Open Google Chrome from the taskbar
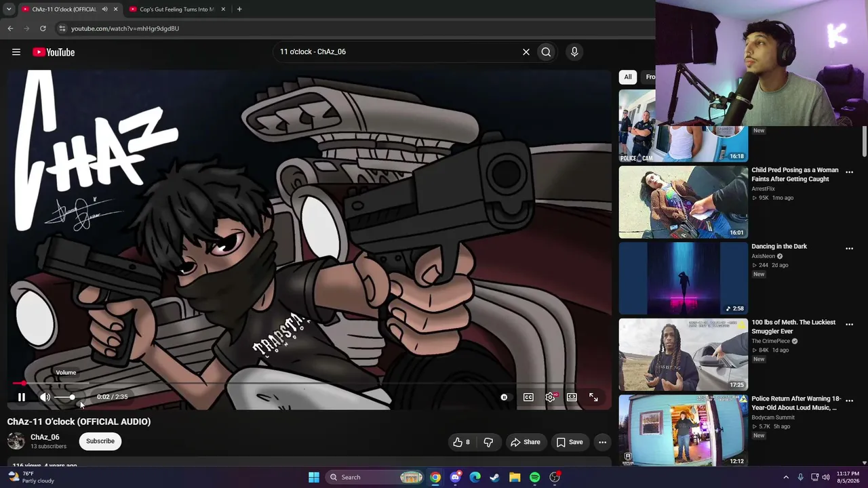Screen dimensions: 868x488 tap(435, 477)
